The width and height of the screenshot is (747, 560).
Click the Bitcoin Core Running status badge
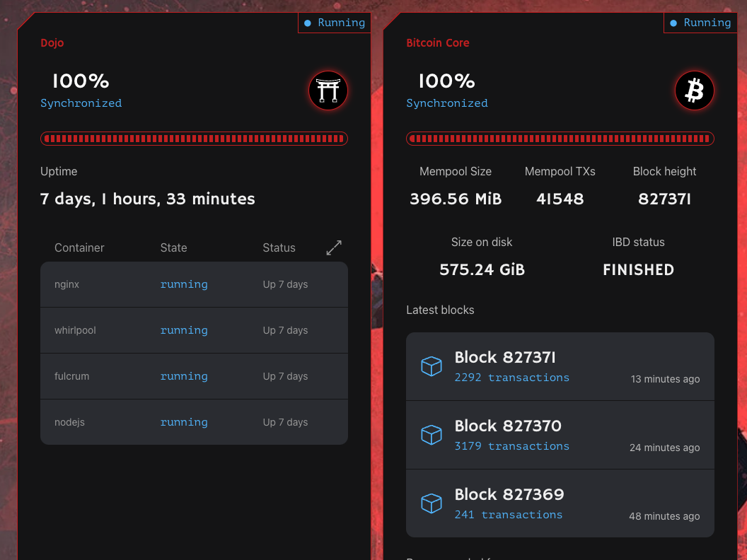click(x=700, y=23)
